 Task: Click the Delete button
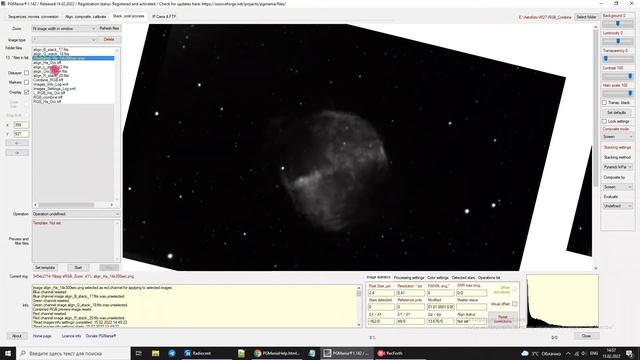click(x=109, y=40)
